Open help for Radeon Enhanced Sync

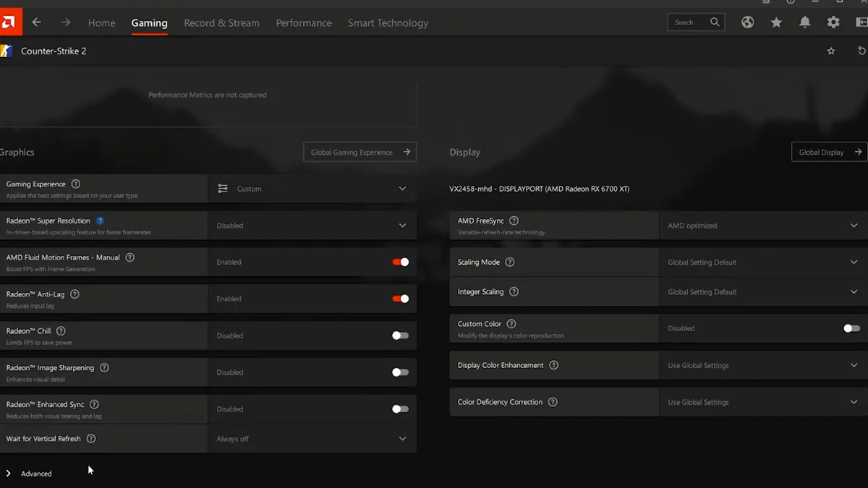click(94, 405)
